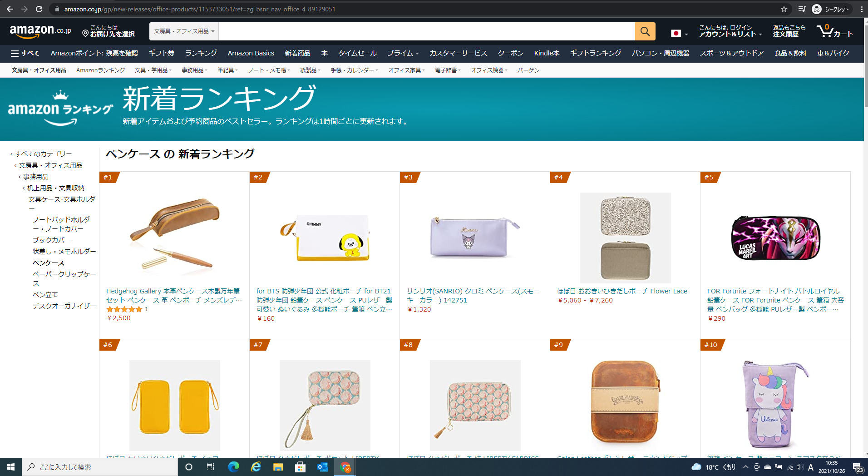Open 机上用品・文具収納 category link
The image size is (868, 476).
[x=55, y=188]
